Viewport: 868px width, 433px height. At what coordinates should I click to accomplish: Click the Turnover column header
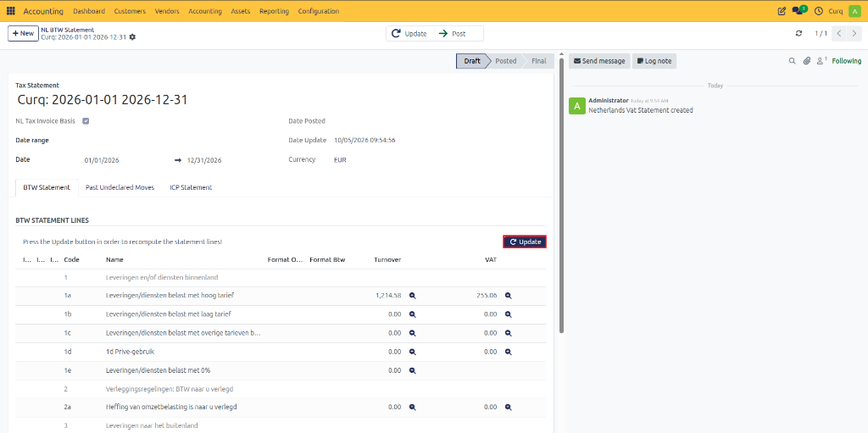point(387,259)
